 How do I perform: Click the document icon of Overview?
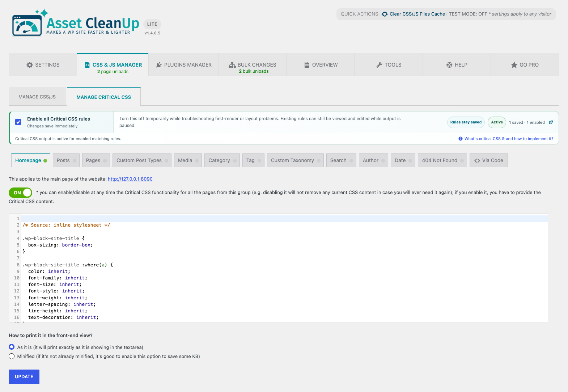307,65
